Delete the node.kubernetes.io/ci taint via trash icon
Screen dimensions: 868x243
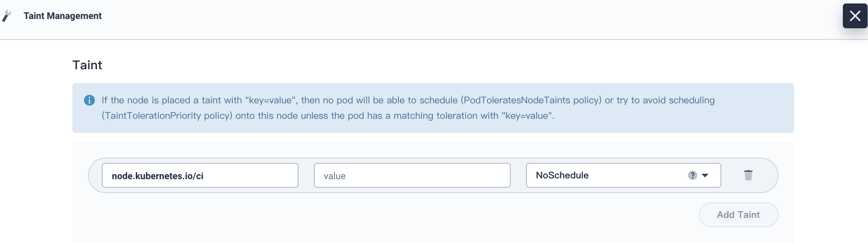point(748,175)
